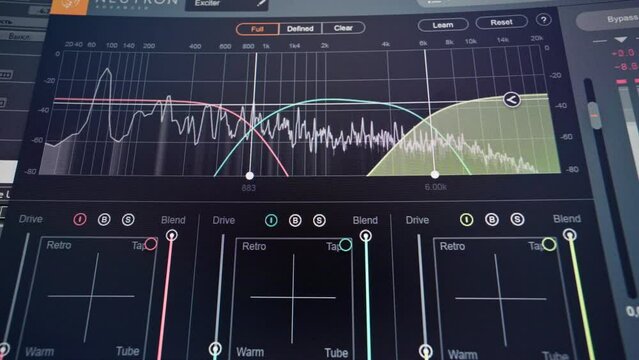Image resolution: width=639 pixels, height=360 pixels.
Task: Click the teal band XY pad Tape node
Action: [346, 245]
